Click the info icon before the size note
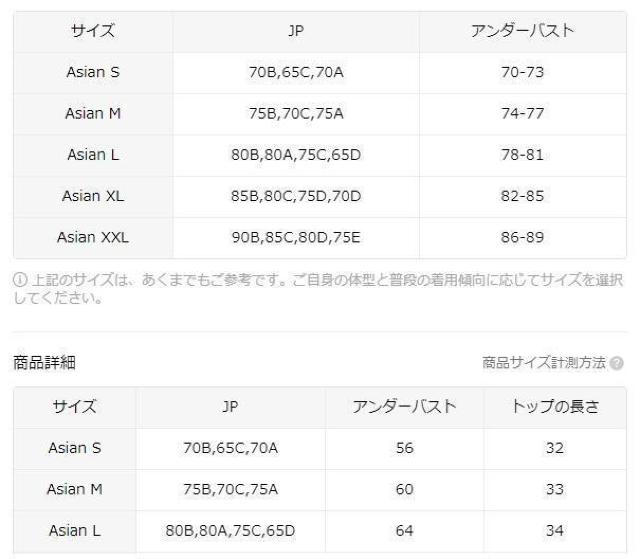The height and width of the screenshot is (559, 640). pos(18,283)
